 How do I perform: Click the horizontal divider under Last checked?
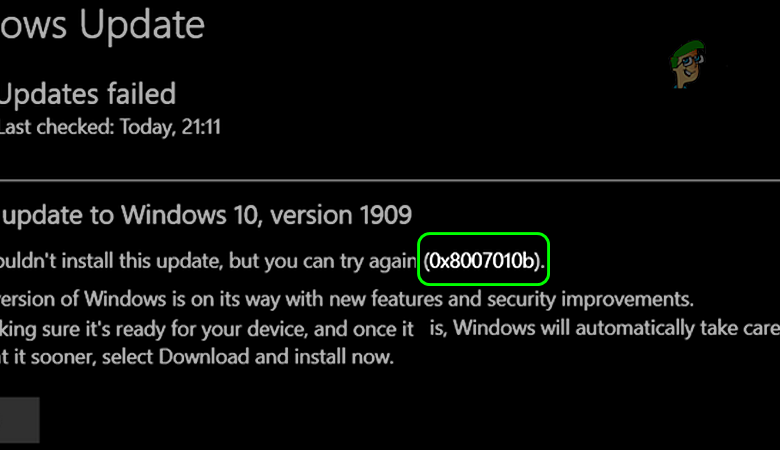click(x=390, y=182)
